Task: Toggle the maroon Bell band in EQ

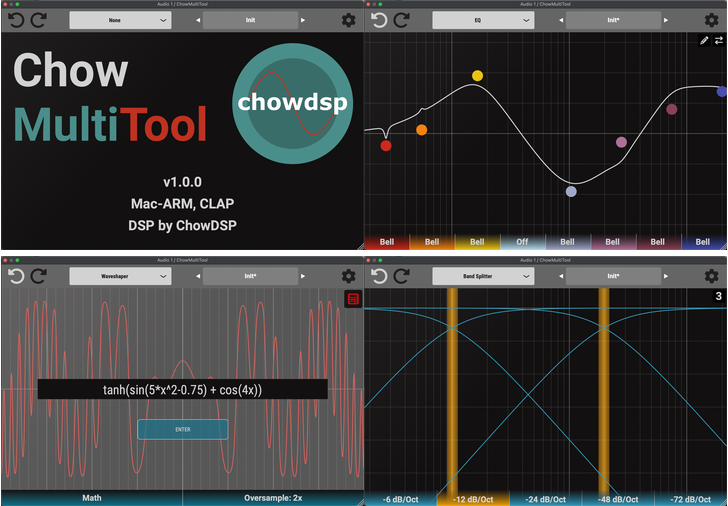Action: [657, 242]
